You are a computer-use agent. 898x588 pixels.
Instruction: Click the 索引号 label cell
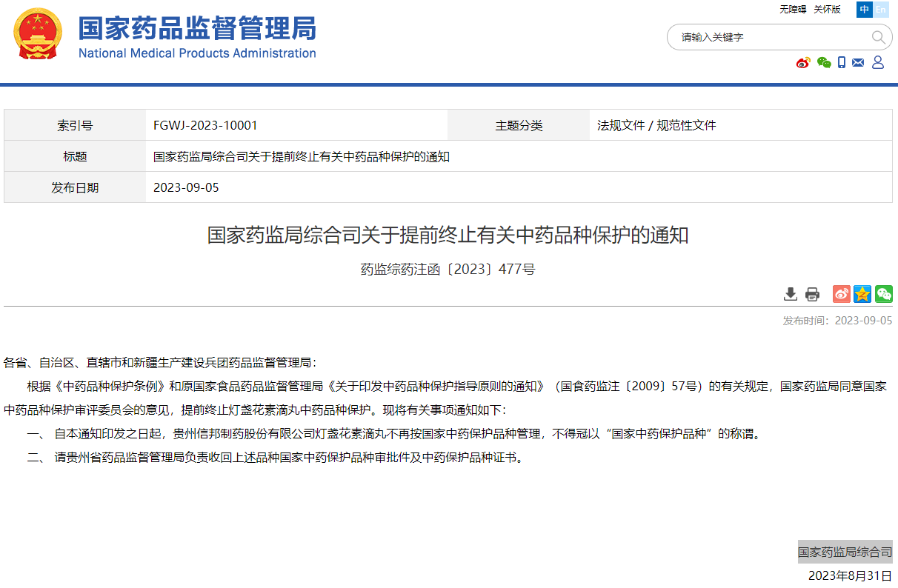[75, 125]
